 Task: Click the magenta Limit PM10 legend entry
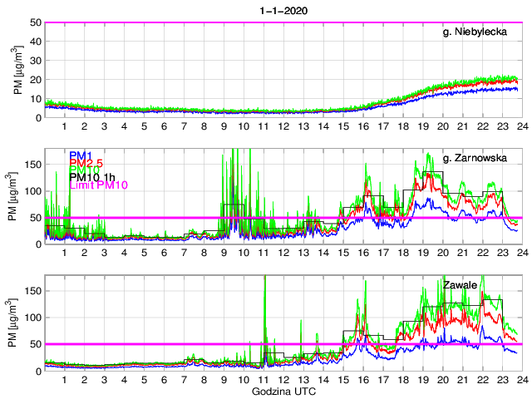tap(96, 185)
